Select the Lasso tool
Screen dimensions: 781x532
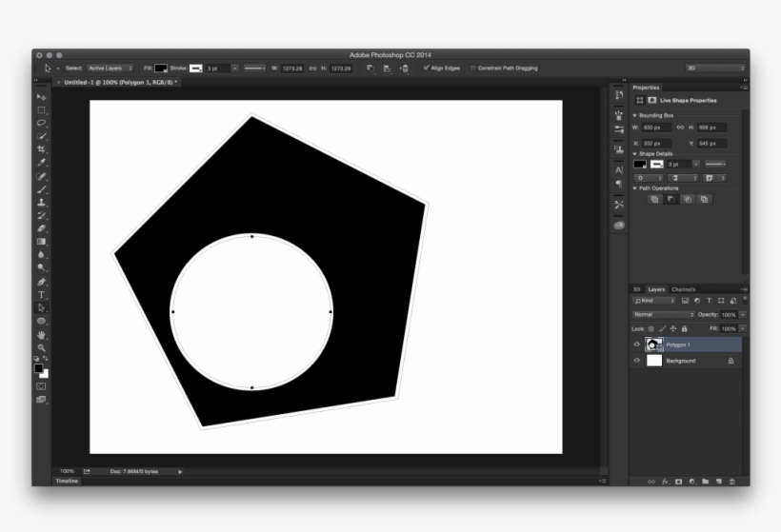coord(41,123)
